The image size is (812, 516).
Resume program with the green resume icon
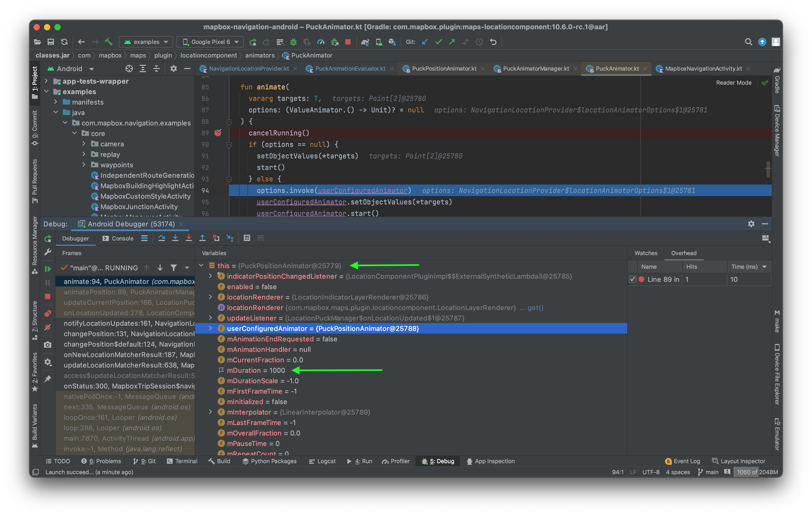click(48, 269)
